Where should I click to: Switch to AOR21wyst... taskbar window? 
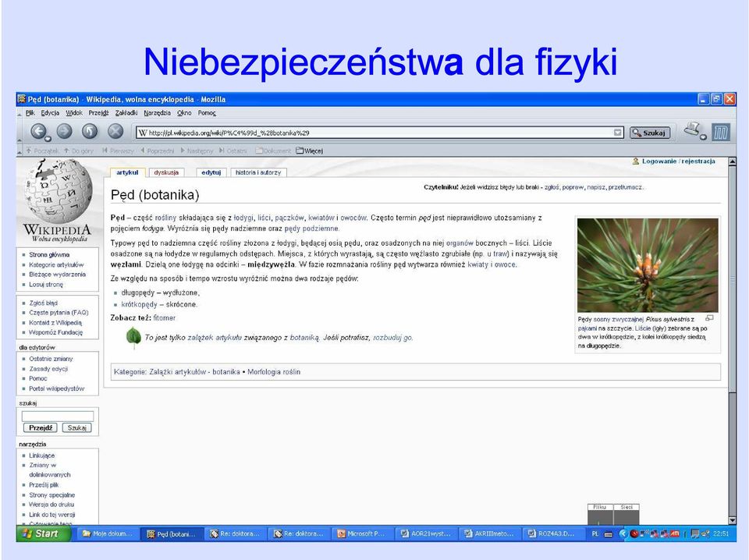click(426, 533)
